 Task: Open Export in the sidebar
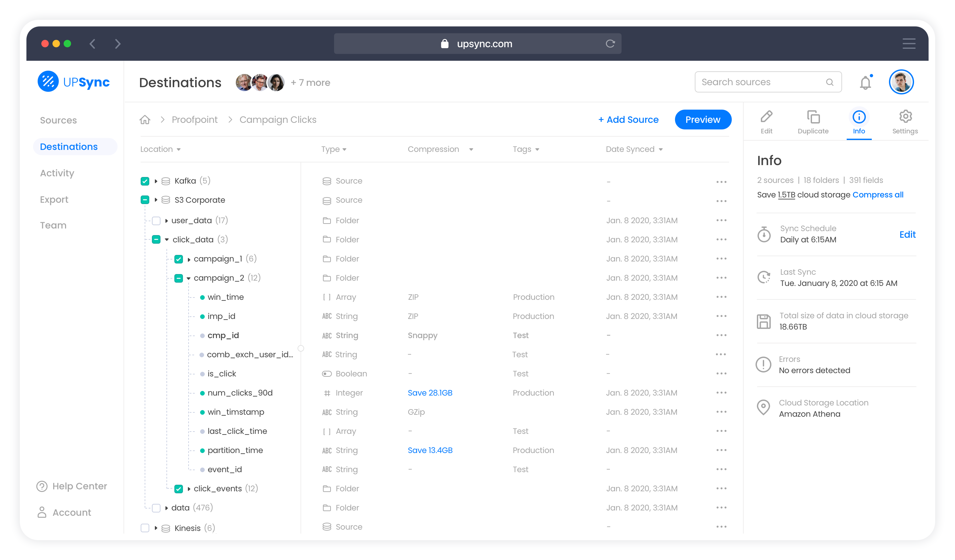click(54, 199)
